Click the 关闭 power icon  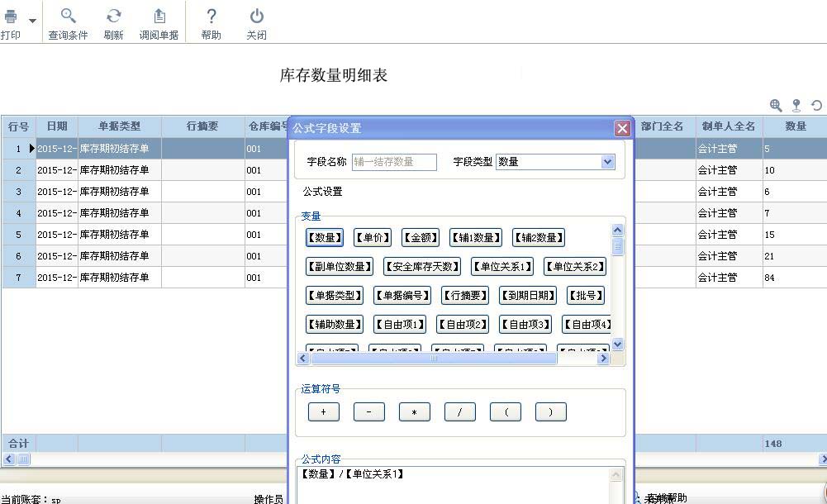pos(257,17)
